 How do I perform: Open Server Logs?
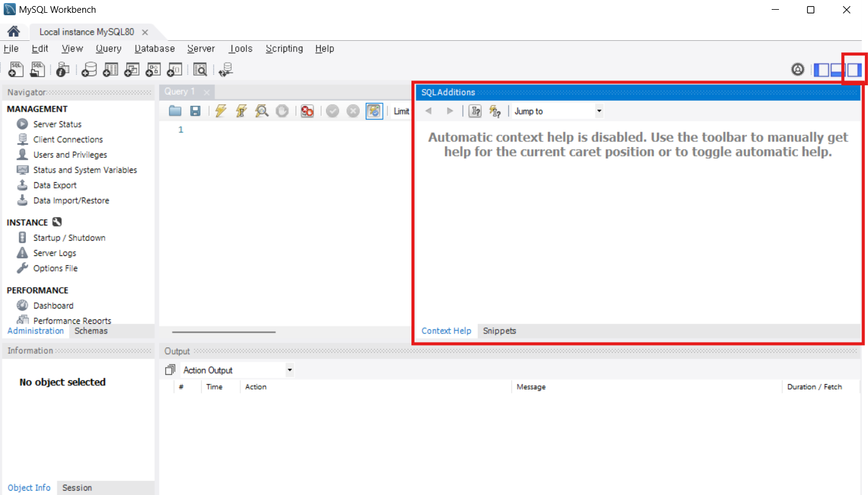(54, 253)
